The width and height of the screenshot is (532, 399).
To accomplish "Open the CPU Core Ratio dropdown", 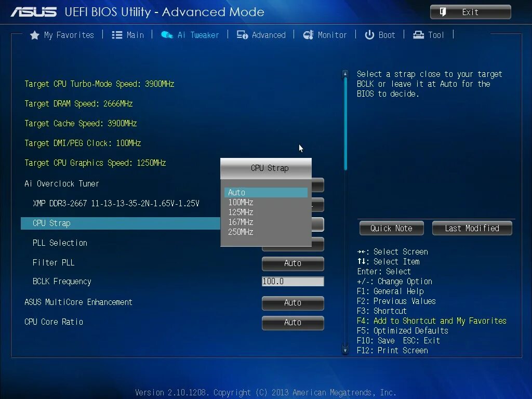I will click(x=292, y=323).
